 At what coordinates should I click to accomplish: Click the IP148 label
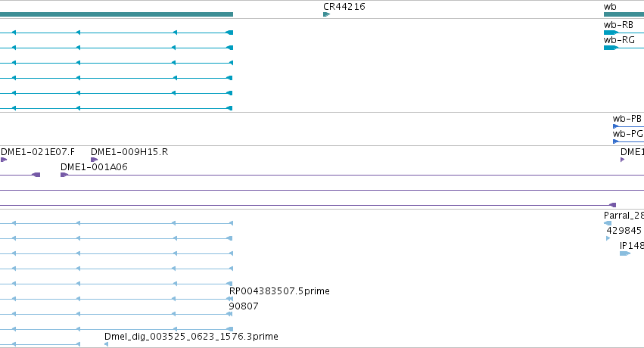632,246
